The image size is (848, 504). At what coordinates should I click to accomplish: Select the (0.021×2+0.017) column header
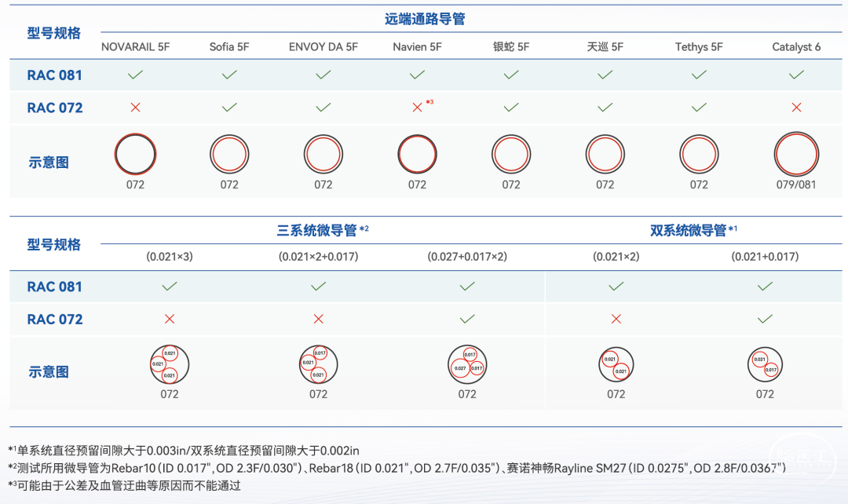pyautogui.click(x=319, y=257)
